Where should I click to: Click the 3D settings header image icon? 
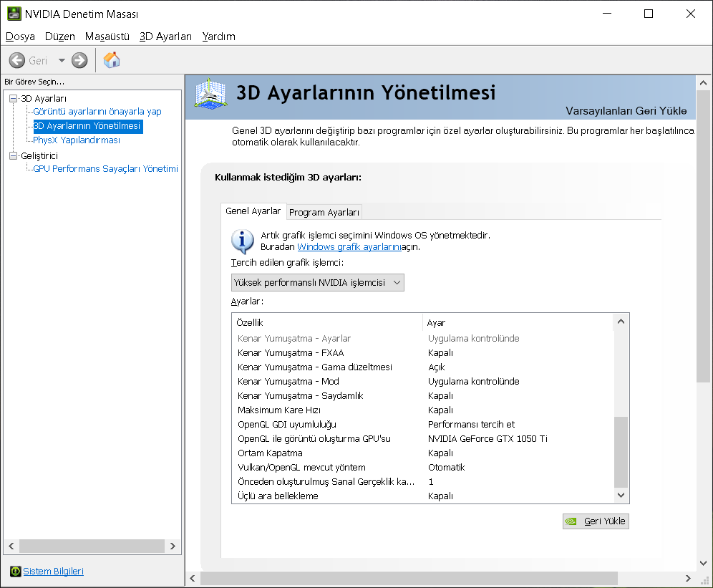click(210, 95)
